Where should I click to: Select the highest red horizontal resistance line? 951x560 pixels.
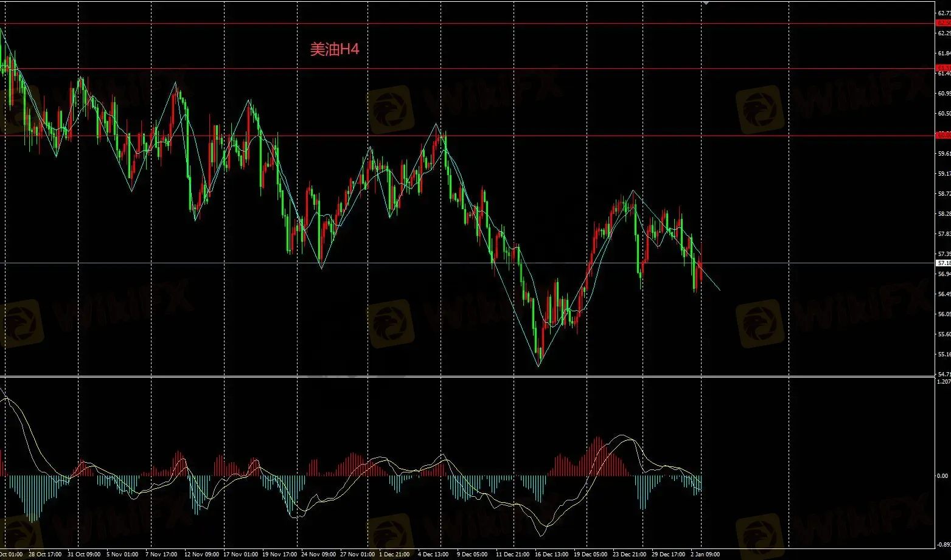(x=467, y=24)
